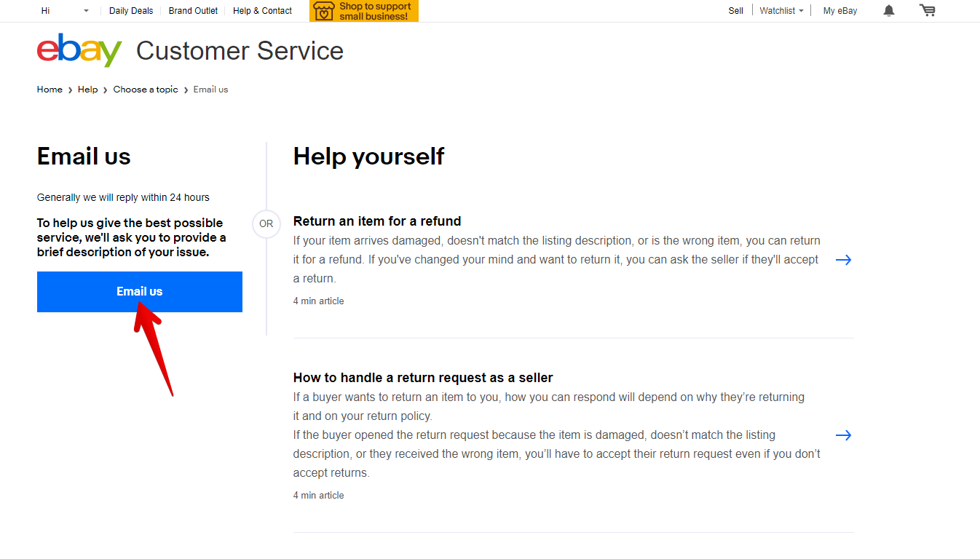
Task: Click 'Generally we will reply within 24 hours'
Action: (x=123, y=197)
